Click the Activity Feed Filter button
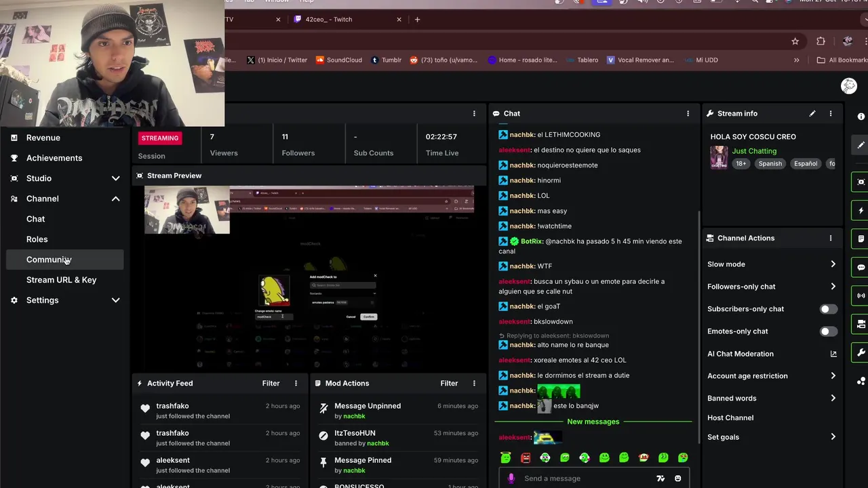 [x=271, y=383]
